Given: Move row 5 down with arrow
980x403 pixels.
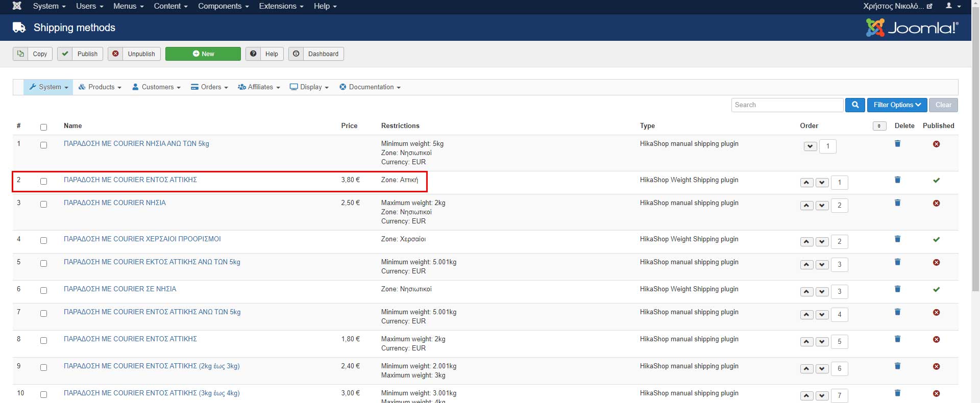Looking at the screenshot, I should [822, 265].
